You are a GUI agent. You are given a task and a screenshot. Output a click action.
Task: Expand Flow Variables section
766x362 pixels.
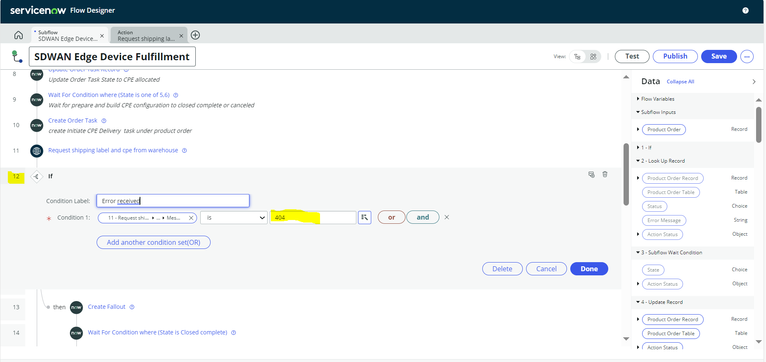pyautogui.click(x=638, y=99)
